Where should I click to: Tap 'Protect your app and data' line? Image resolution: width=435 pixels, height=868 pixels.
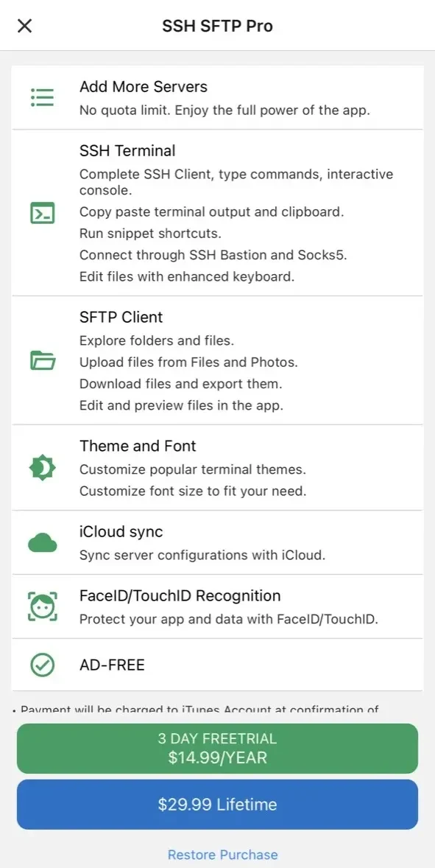click(229, 620)
